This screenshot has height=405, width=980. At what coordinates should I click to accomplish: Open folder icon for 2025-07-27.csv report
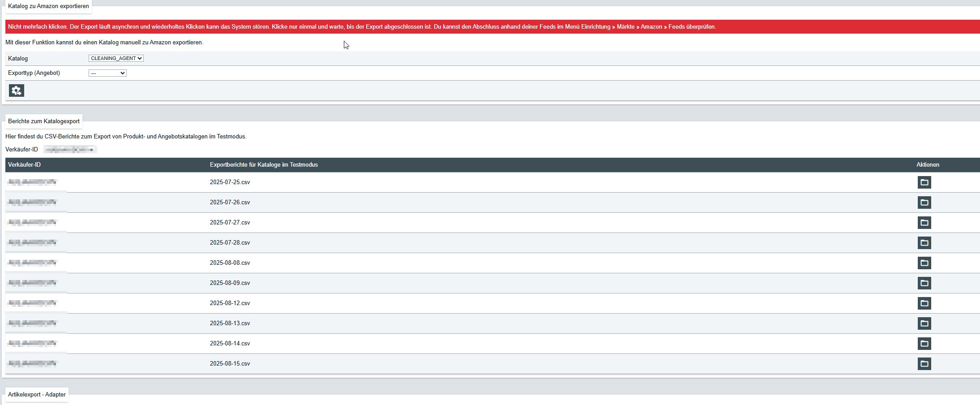(x=924, y=223)
